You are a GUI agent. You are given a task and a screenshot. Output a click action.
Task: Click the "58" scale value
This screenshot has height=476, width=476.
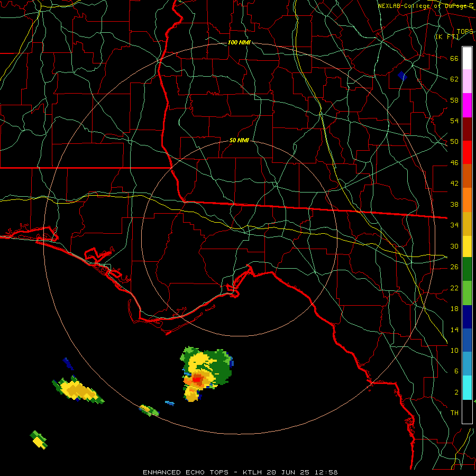pyautogui.click(x=454, y=100)
